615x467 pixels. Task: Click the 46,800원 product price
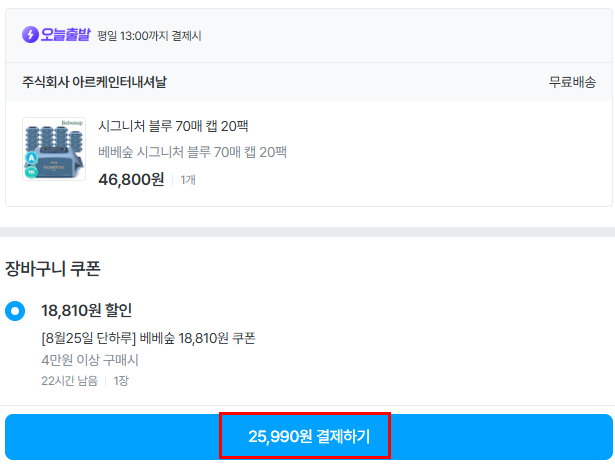[131, 180]
